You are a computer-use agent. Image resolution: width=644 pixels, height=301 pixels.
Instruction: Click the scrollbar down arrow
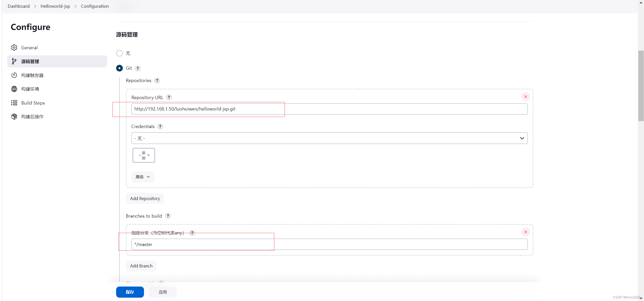pos(641,298)
